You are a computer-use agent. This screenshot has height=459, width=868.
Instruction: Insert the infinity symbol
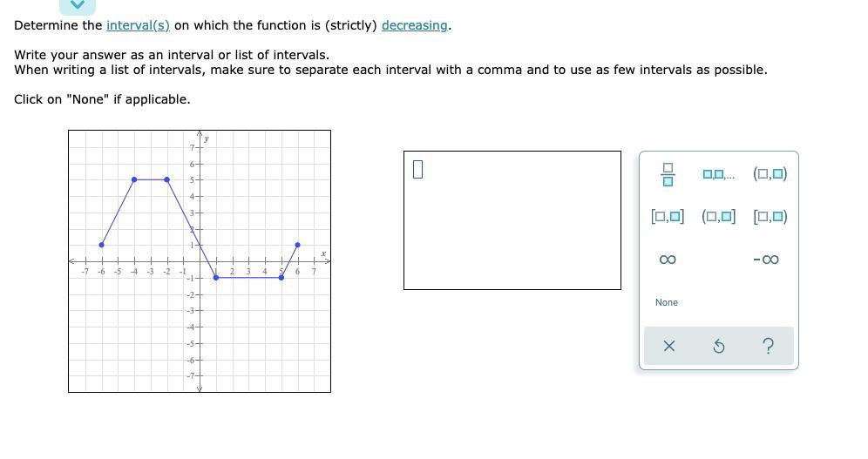668,260
